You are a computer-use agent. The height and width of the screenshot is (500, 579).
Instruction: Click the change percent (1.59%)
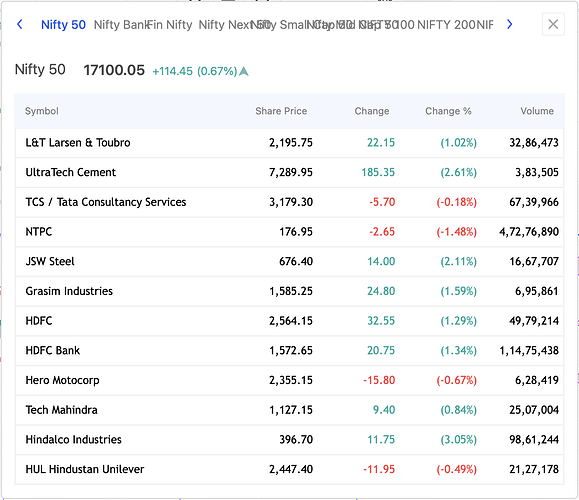[x=459, y=291]
